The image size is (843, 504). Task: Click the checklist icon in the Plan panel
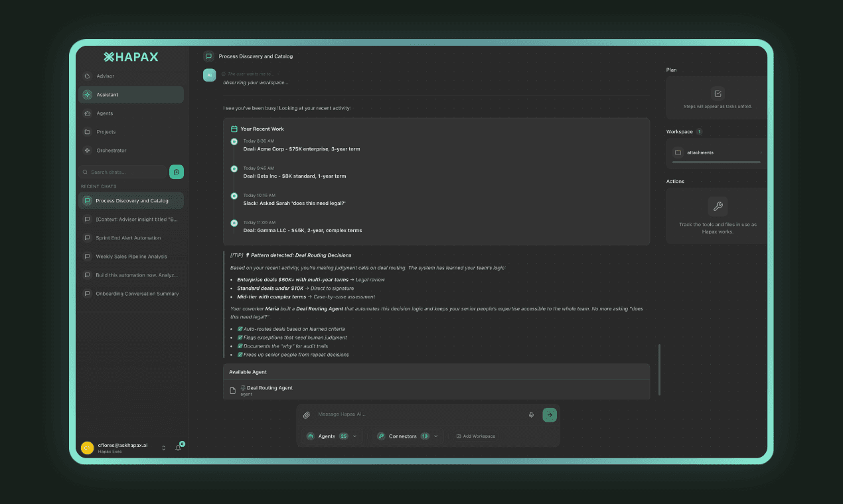[x=716, y=95]
